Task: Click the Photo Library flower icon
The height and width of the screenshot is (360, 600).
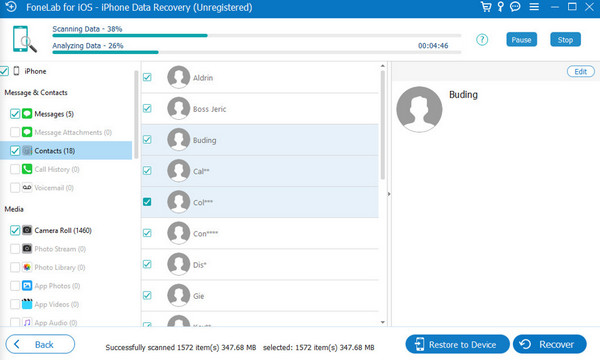Action: tap(27, 267)
